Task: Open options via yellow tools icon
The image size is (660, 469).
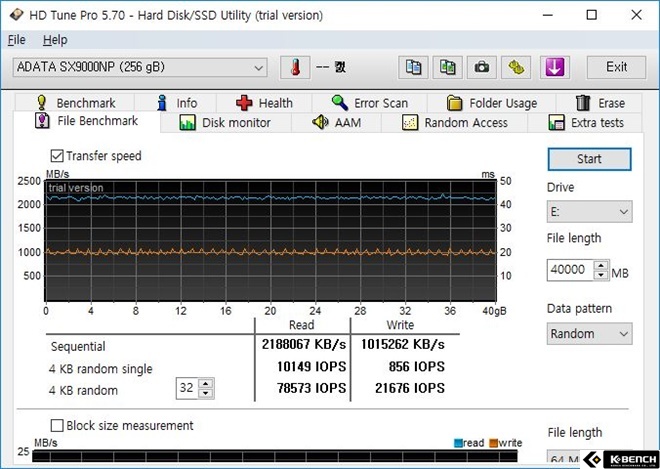Action: (x=516, y=67)
